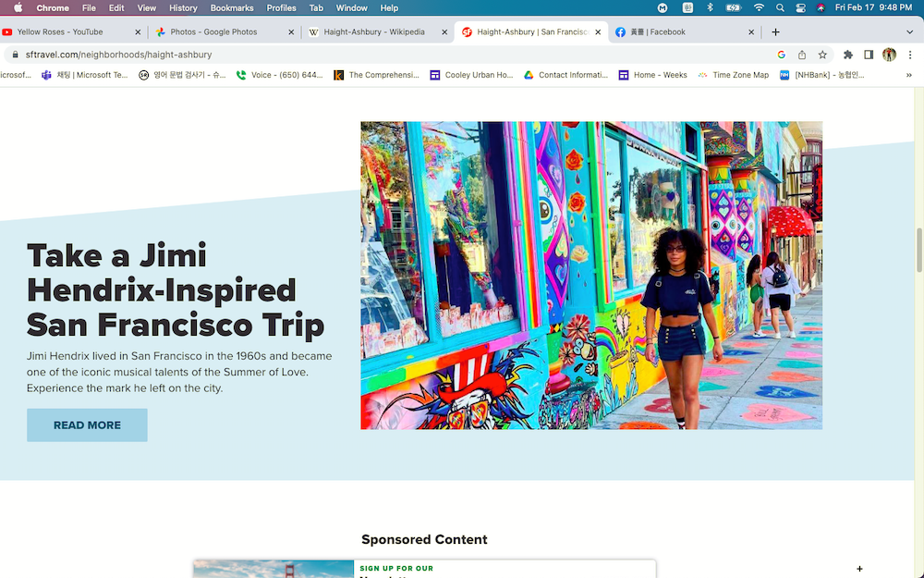Open the Help menu
This screenshot has height=578, width=924.
[x=389, y=7]
